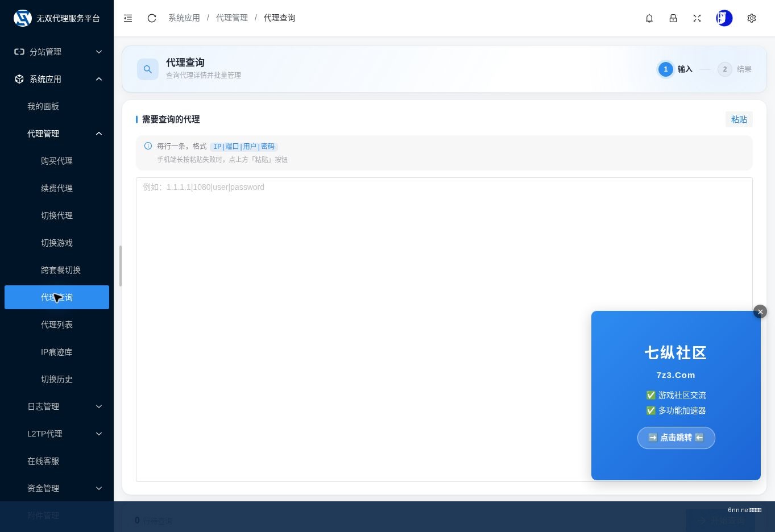Open IP痕迹库 in the sidebar
775x532 pixels.
(x=57, y=352)
